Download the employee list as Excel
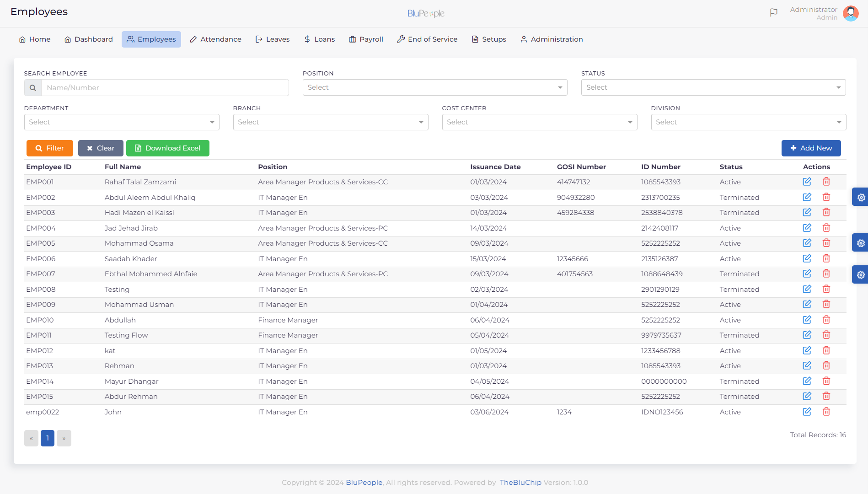 [167, 148]
